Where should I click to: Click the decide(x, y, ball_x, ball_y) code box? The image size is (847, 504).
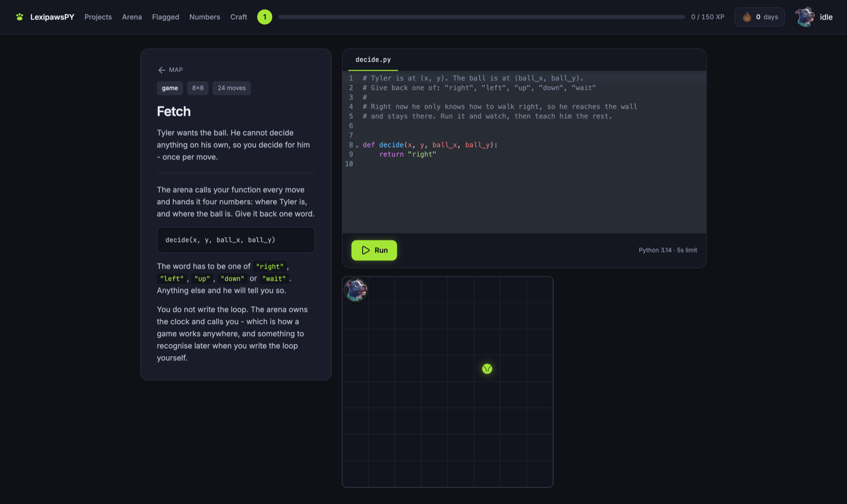click(x=236, y=240)
